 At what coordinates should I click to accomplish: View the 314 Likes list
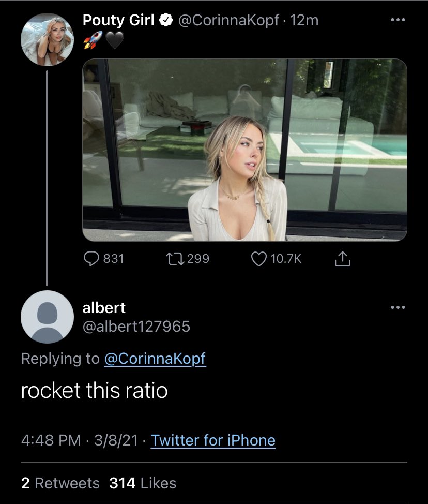point(143,483)
